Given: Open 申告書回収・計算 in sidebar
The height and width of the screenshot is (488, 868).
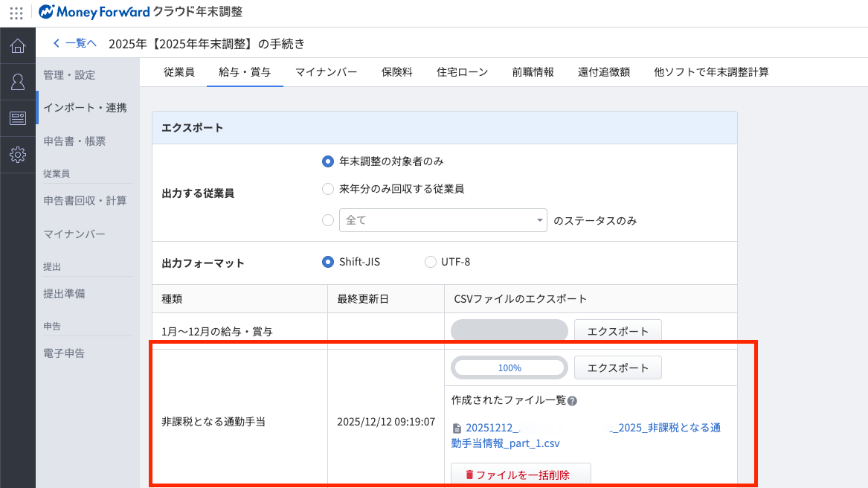Looking at the screenshot, I should pyautogui.click(x=85, y=201).
